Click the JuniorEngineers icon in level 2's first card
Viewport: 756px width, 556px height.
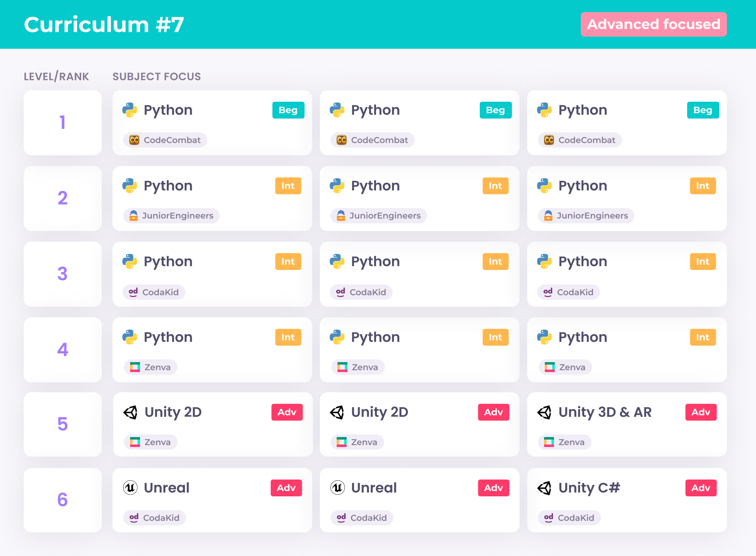[134, 216]
